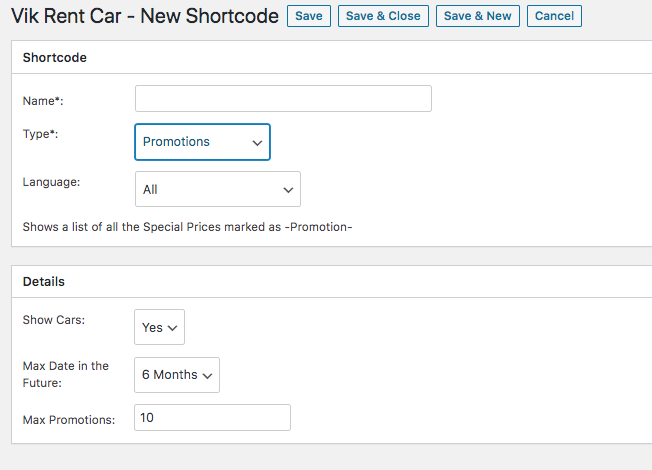652x470 pixels.
Task: Click the Name* field label
Action: (x=43, y=101)
